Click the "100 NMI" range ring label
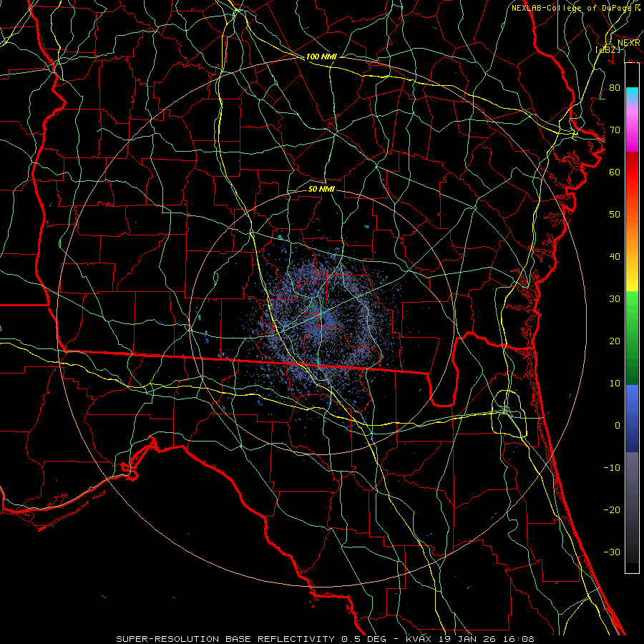This screenshot has height=644, width=644. pyautogui.click(x=321, y=57)
